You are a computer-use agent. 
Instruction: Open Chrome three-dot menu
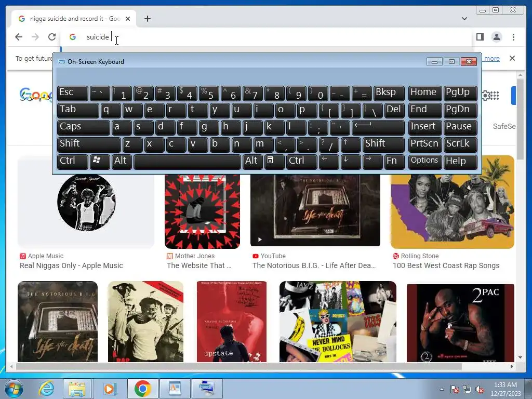point(513,37)
